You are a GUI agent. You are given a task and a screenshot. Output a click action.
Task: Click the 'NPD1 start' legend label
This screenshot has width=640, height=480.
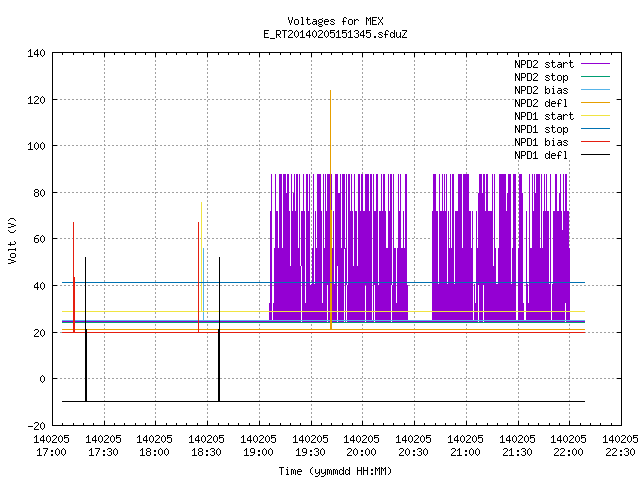coord(544,116)
